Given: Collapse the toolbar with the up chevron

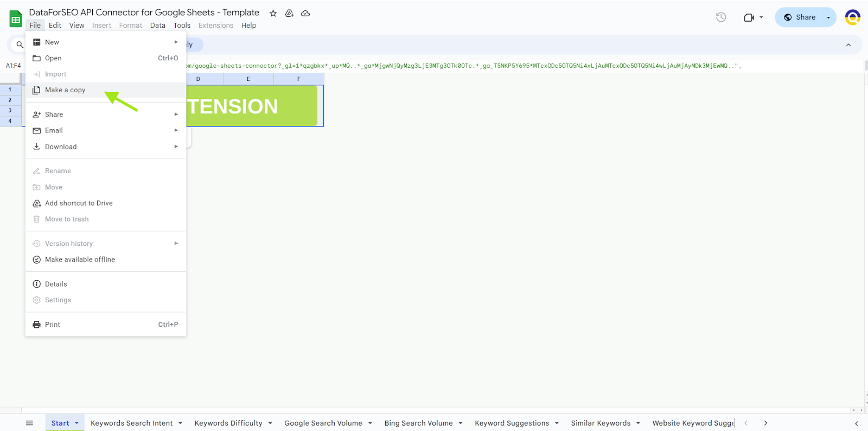Looking at the screenshot, I should pos(848,45).
